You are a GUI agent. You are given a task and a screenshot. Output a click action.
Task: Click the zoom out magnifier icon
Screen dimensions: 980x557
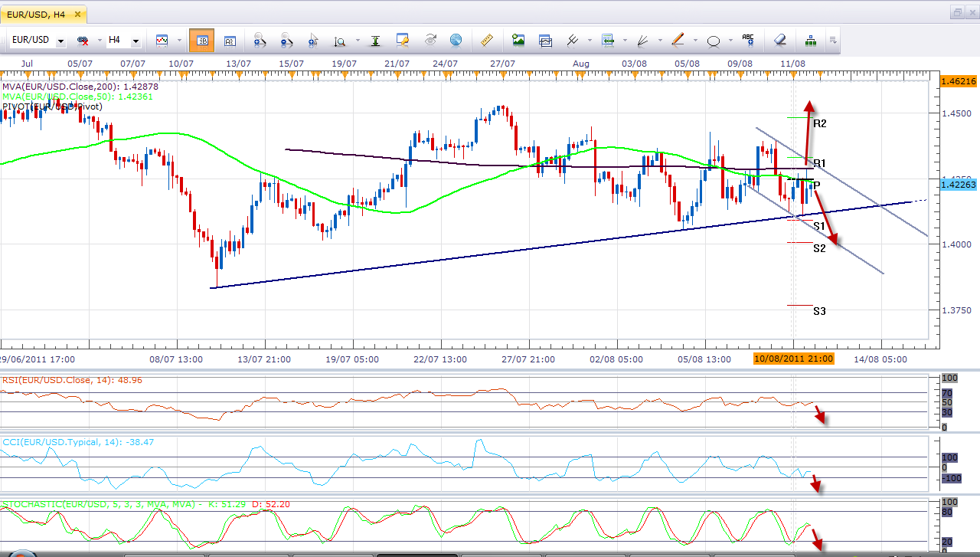(x=287, y=40)
